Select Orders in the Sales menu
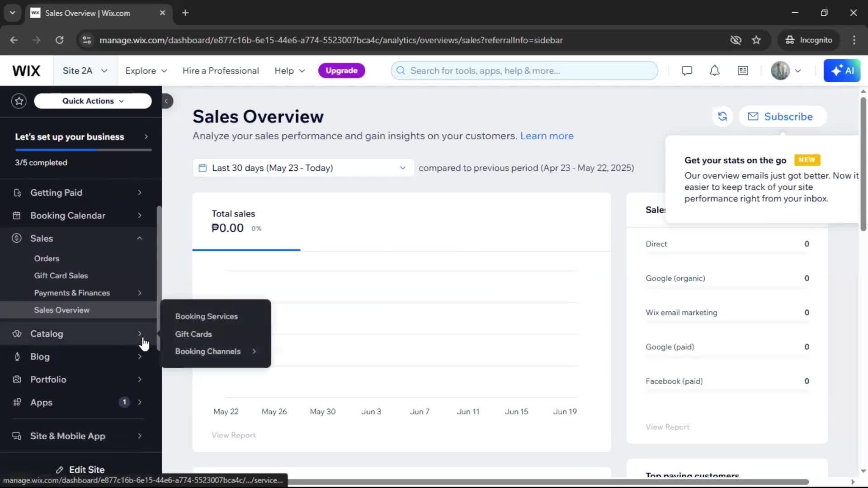 (x=47, y=259)
